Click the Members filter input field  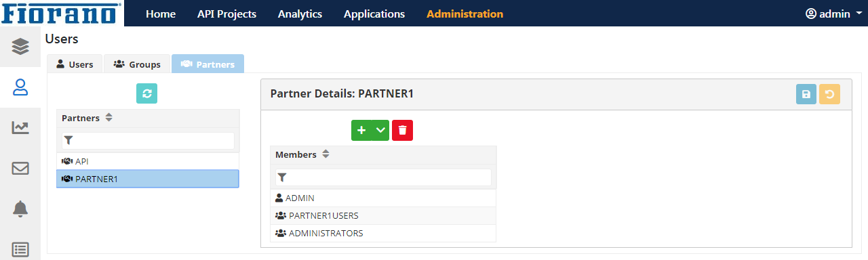383,177
